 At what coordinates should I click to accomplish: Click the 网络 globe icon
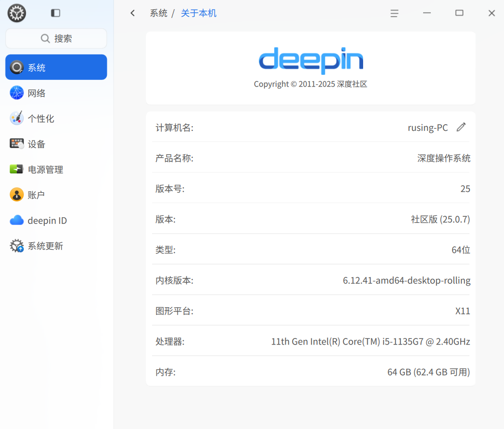coord(17,93)
